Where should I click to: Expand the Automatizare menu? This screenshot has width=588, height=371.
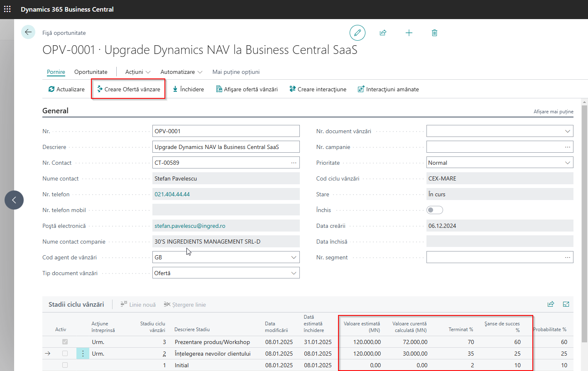(x=181, y=72)
